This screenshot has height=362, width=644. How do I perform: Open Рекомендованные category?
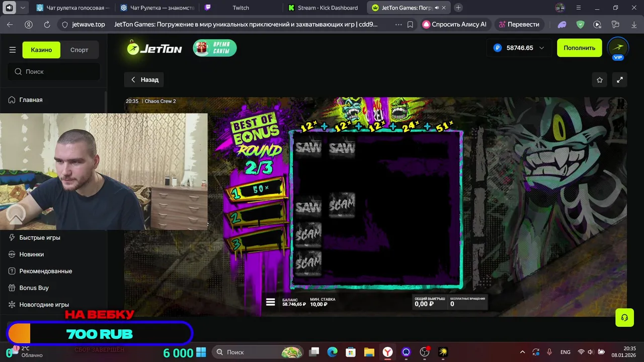pyautogui.click(x=46, y=271)
